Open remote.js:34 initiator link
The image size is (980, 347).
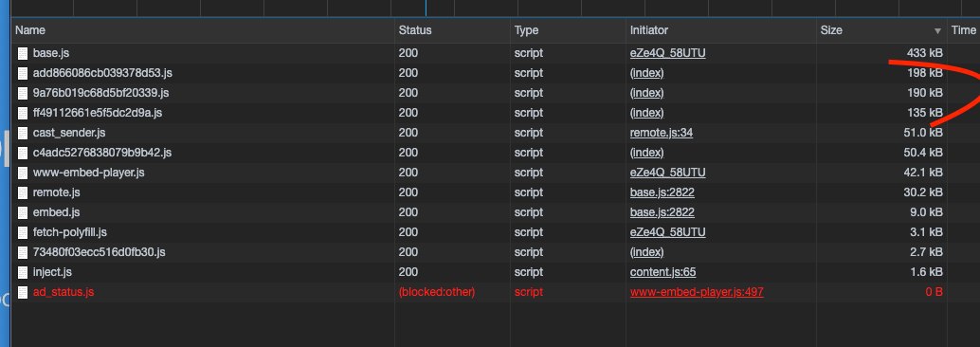pos(662,133)
